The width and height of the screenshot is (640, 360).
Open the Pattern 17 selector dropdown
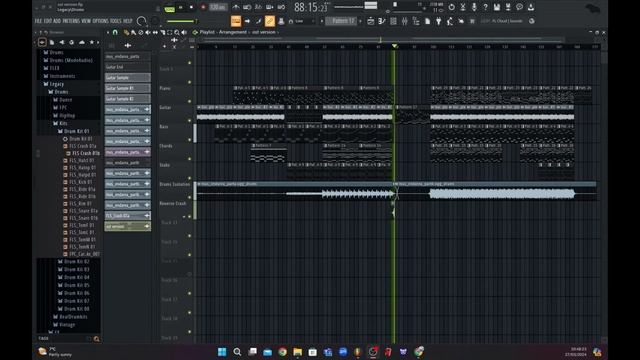click(342, 21)
